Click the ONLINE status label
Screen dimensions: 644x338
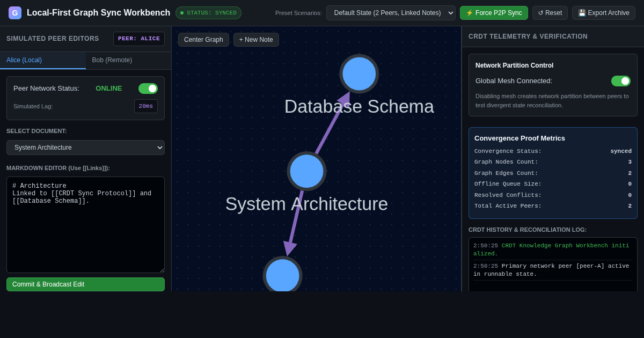click(x=109, y=89)
